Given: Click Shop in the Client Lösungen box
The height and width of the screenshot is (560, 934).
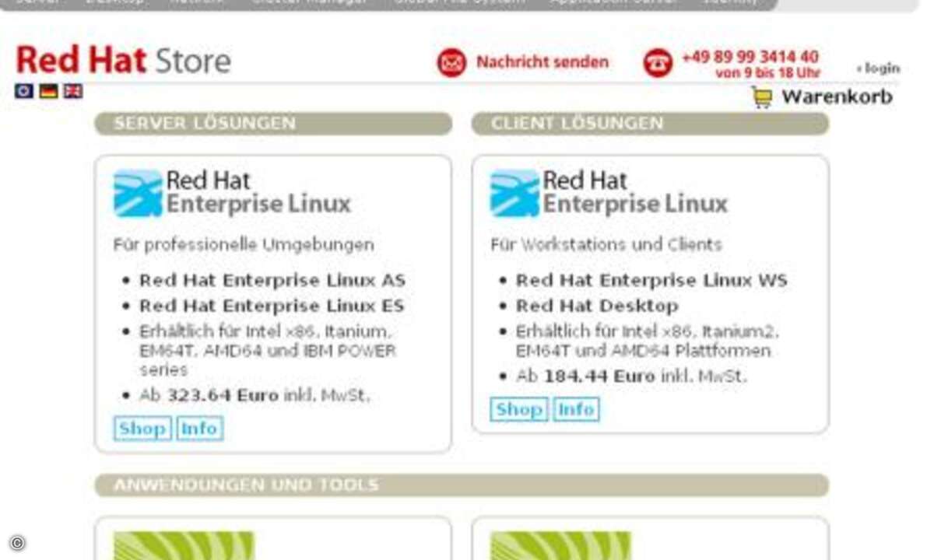Looking at the screenshot, I should coord(519,409).
